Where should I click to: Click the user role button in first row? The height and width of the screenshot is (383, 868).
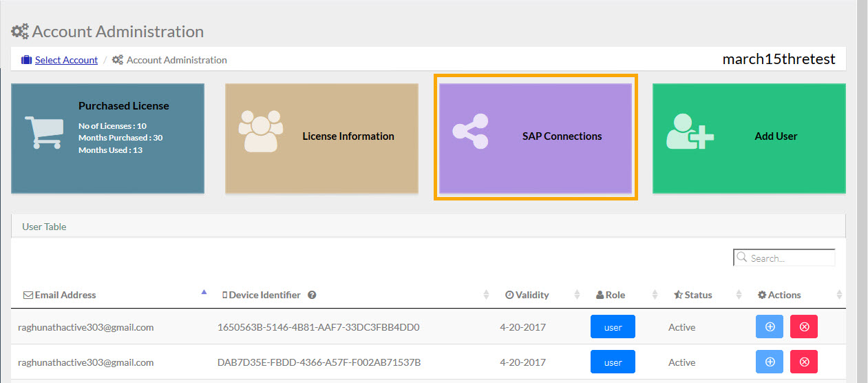click(613, 327)
